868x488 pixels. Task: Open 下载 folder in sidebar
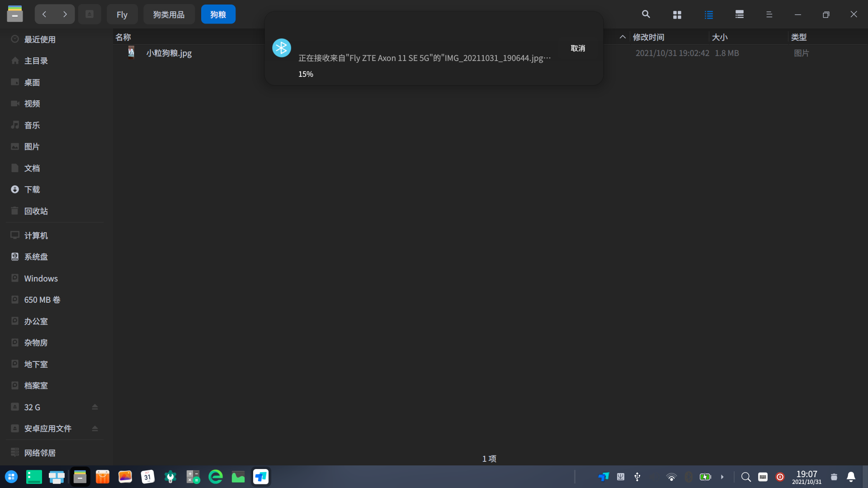point(32,189)
